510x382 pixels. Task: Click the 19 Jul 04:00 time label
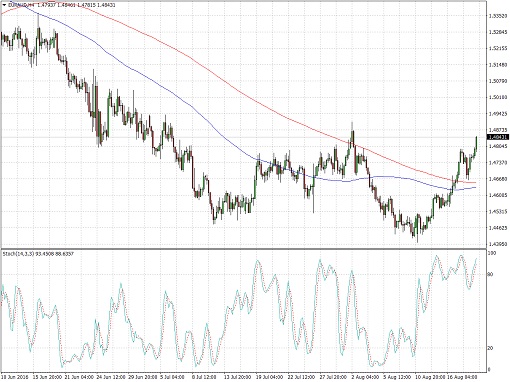pyautogui.click(x=270, y=377)
